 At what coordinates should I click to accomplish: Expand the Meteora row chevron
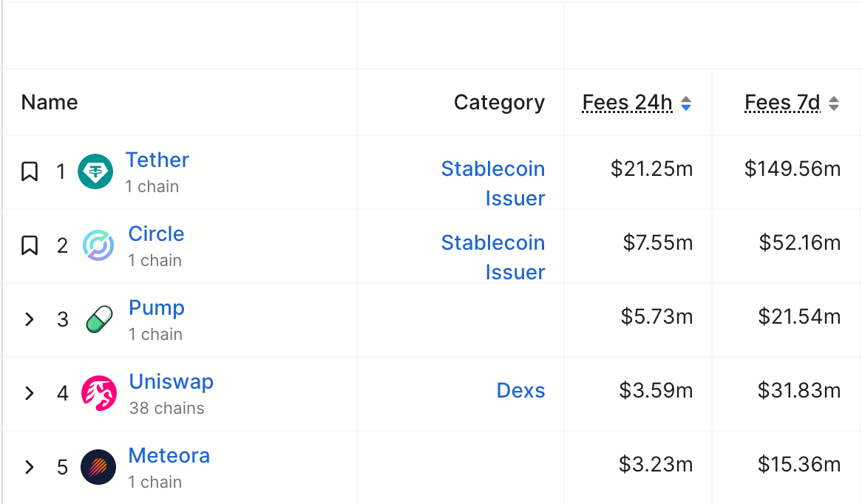click(30, 467)
